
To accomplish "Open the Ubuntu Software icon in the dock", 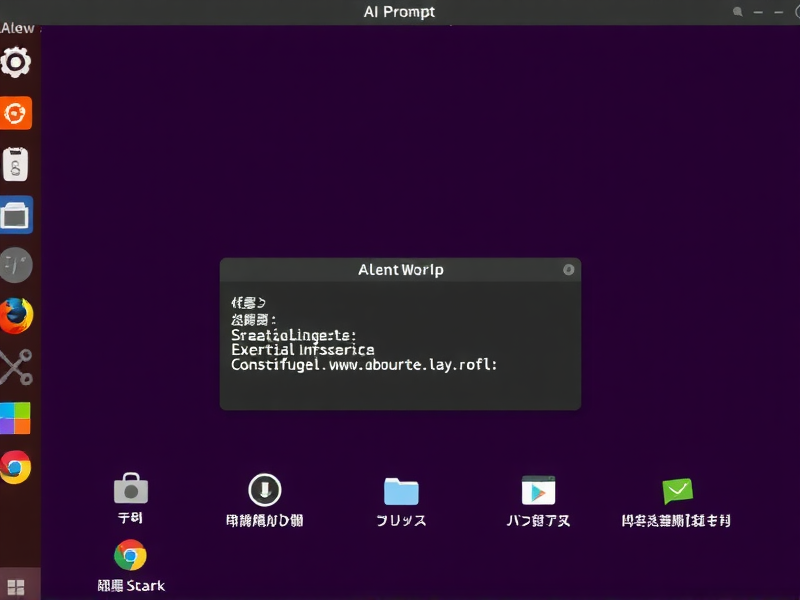I will pyautogui.click(x=16, y=113).
